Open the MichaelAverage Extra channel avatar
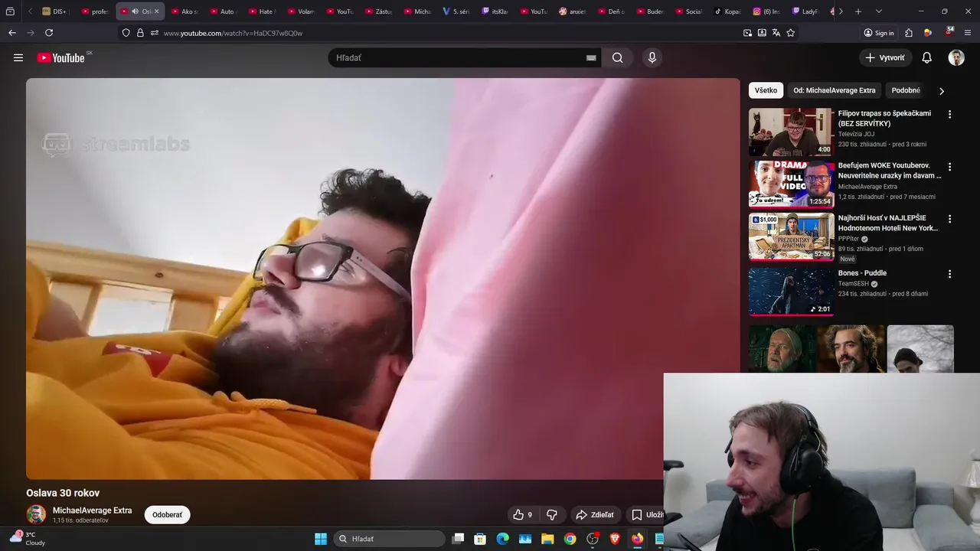 [x=36, y=514]
